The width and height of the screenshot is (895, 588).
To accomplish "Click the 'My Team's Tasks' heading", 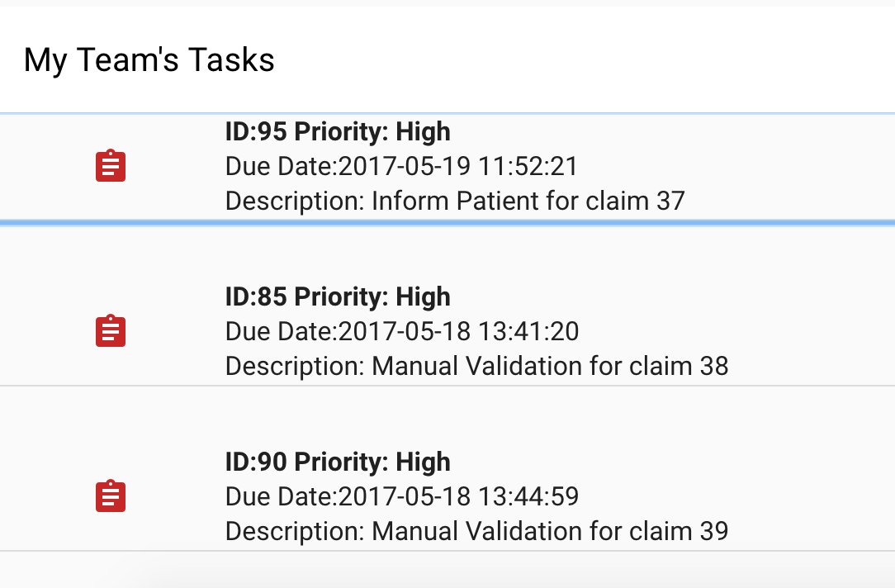I will coord(149,60).
